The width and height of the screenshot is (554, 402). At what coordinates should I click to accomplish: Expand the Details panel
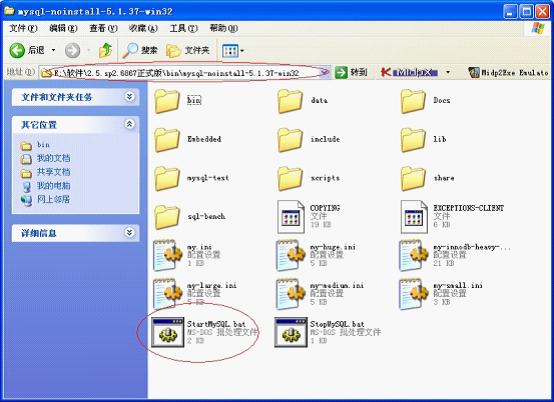point(130,232)
